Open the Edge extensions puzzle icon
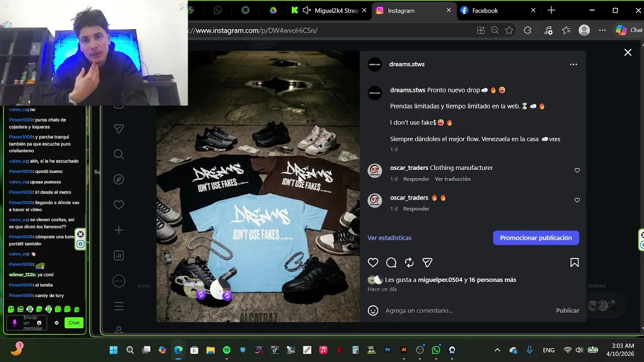Image resolution: width=644 pixels, height=362 pixels. coord(527,30)
